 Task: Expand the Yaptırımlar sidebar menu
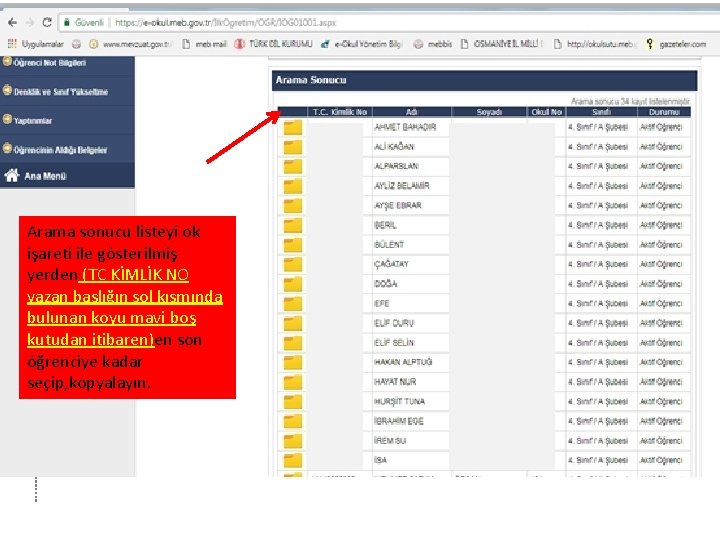point(67,121)
